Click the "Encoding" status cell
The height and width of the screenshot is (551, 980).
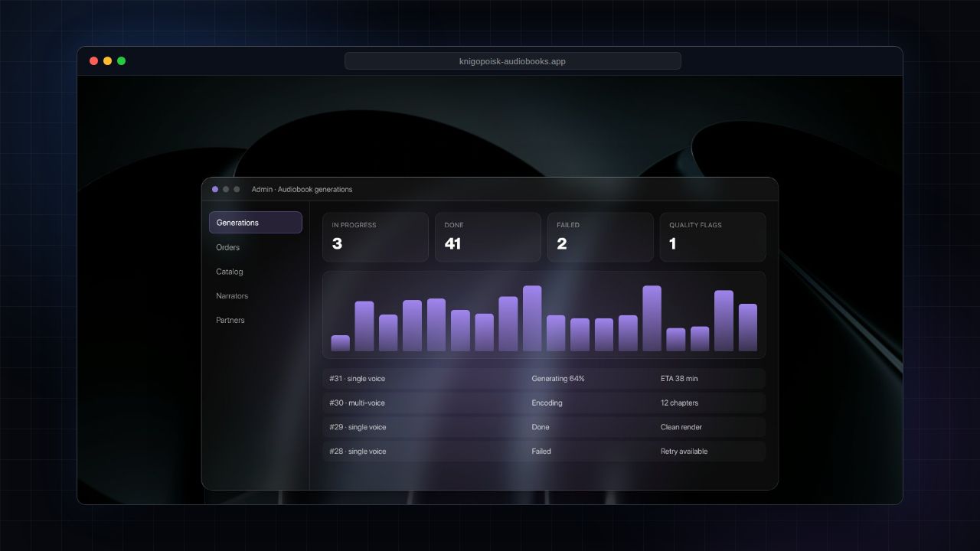coord(547,403)
